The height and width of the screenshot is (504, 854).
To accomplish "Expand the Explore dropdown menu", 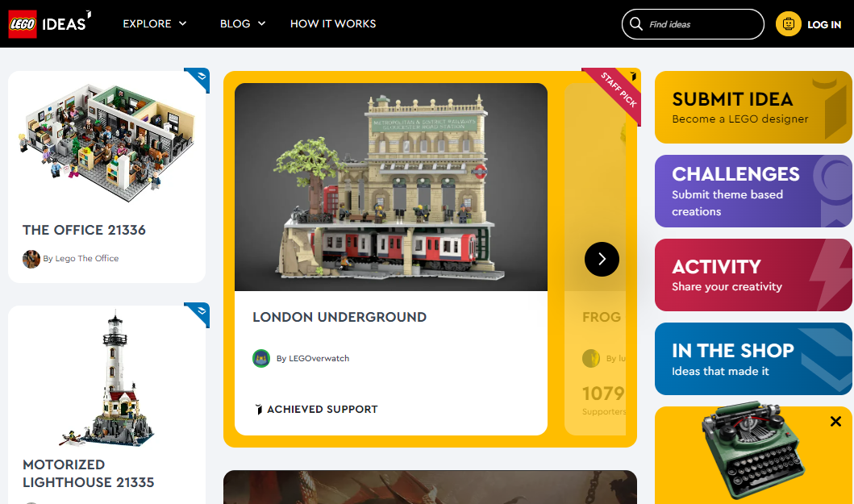I will [155, 23].
